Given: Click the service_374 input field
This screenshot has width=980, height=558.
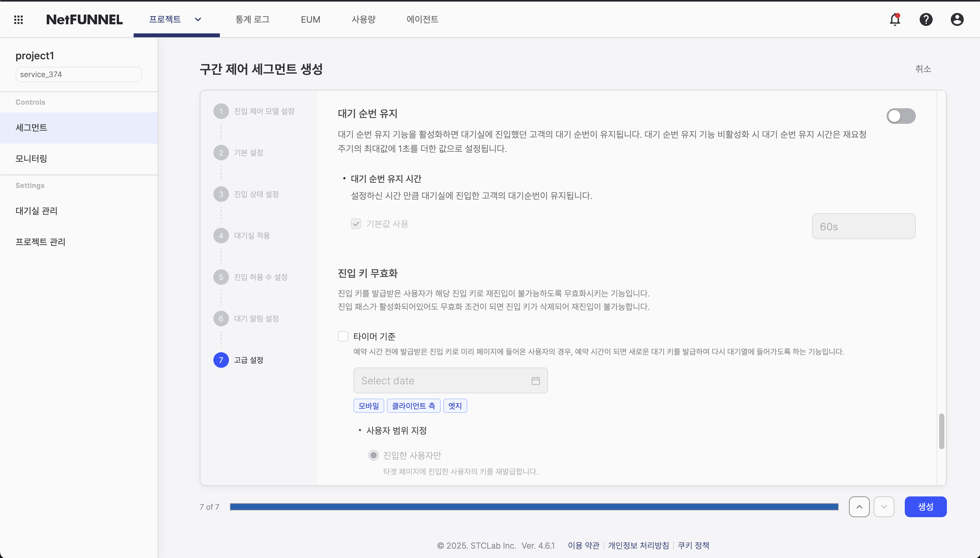Looking at the screenshot, I should [x=78, y=74].
